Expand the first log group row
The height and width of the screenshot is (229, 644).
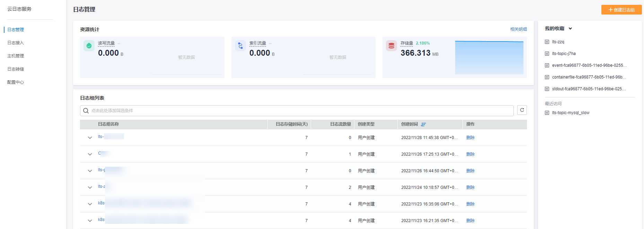point(90,138)
